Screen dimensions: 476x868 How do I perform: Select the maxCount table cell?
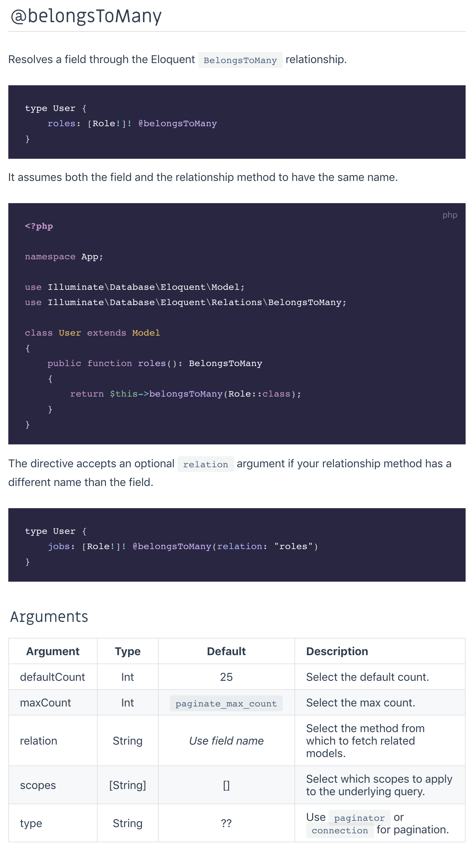tap(53, 703)
